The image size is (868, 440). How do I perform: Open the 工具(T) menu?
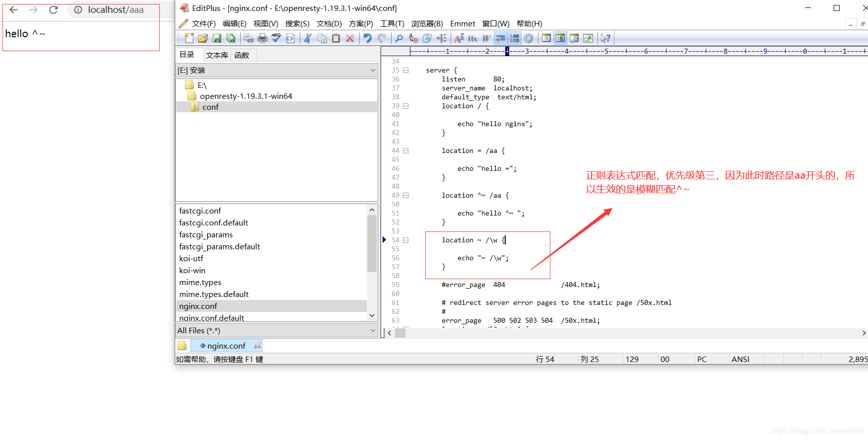coord(392,24)
